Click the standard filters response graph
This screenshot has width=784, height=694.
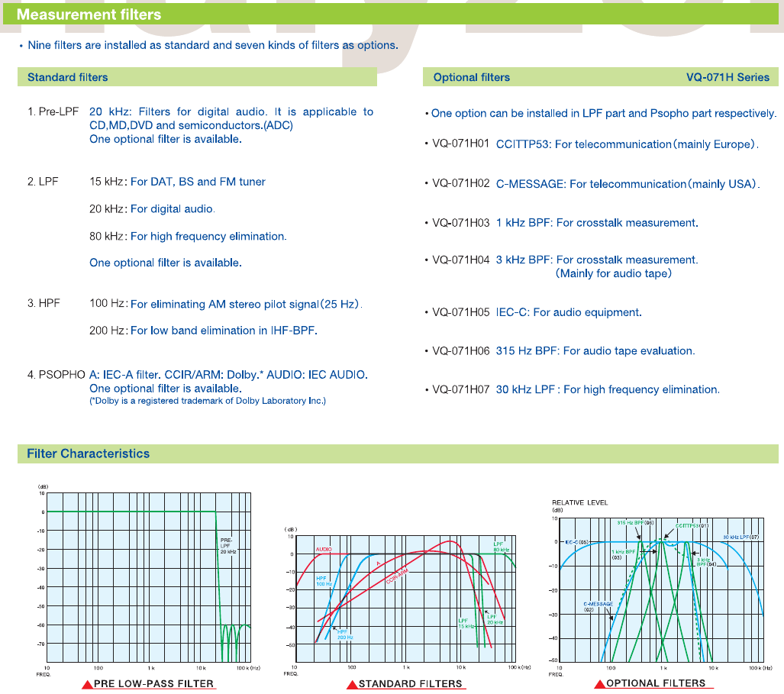pyautogui.click(x=405, y=599)
